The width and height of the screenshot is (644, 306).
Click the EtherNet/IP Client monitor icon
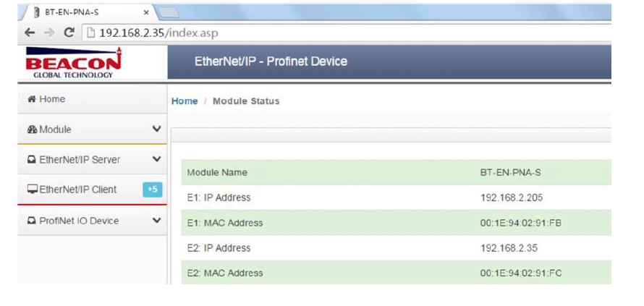[33, 190]
